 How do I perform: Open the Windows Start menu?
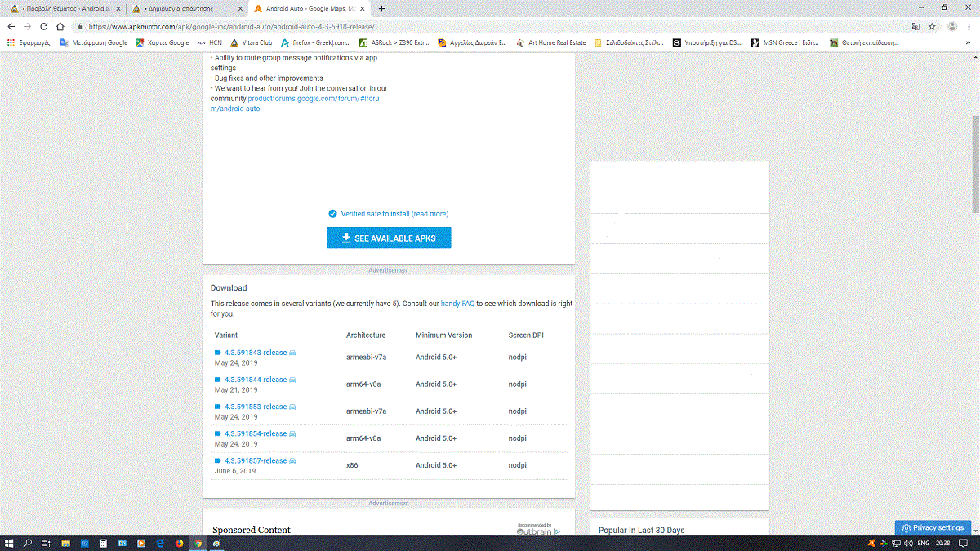10,543
